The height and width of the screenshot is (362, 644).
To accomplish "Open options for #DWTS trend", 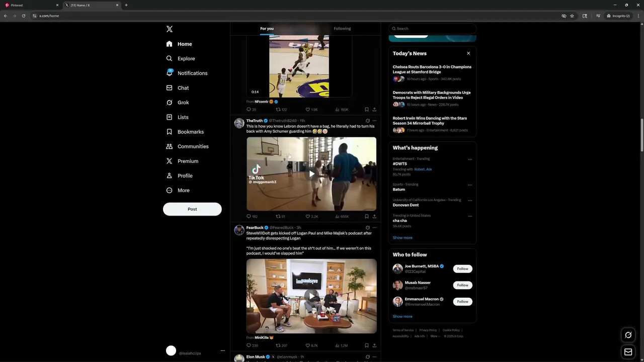I will point(470,159).
